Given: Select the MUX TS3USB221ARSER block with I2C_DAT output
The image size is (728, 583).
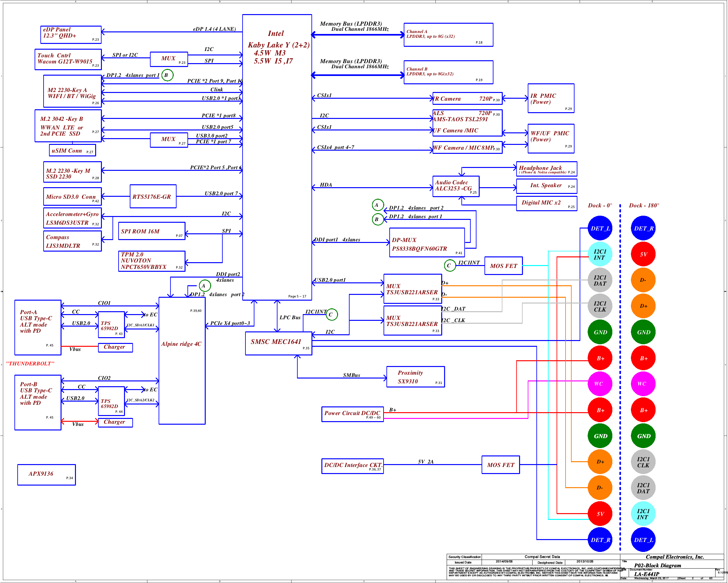Looking at the screenshot, I should coord(413,320).
